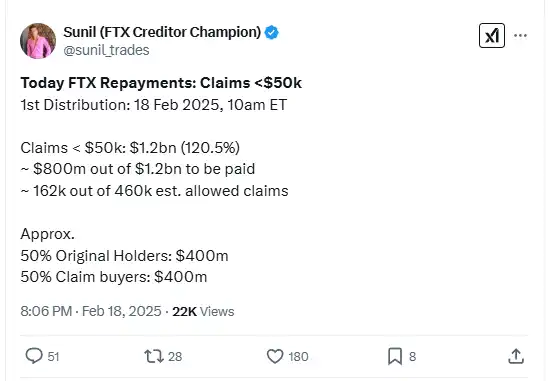Click the 1st Distribution date line
The height and width of the screenshot is (381, 552).
click(154, 105)
